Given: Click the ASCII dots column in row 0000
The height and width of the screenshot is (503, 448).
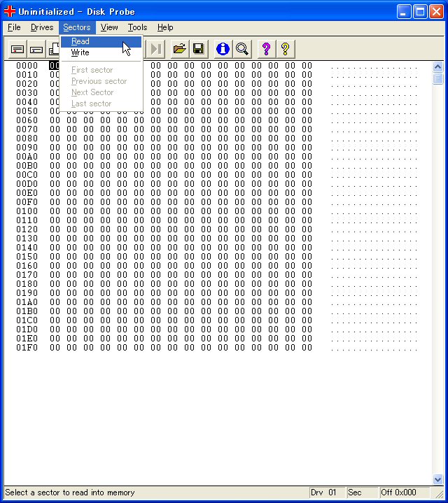Looking at the screenshot, I should (374, 68).
